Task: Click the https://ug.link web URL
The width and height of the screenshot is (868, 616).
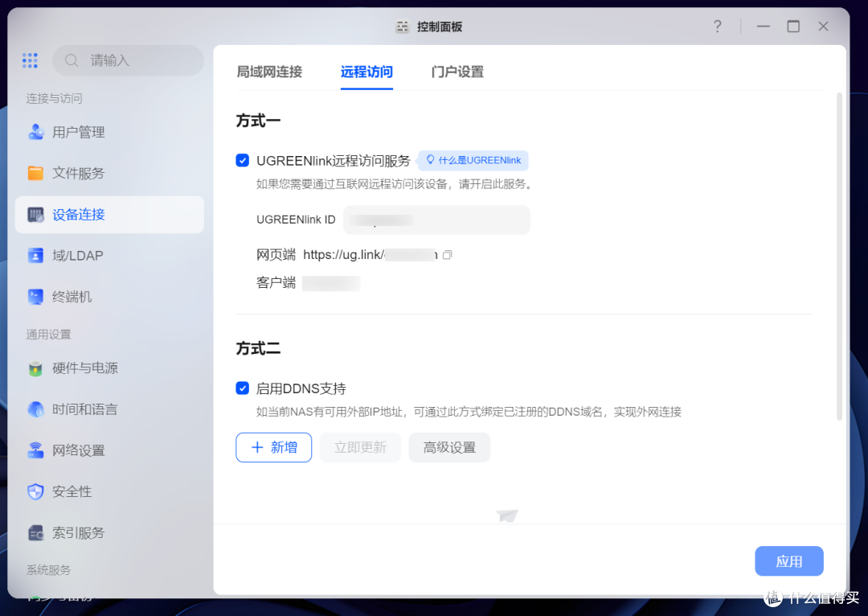Action: (x=371, y=255)
